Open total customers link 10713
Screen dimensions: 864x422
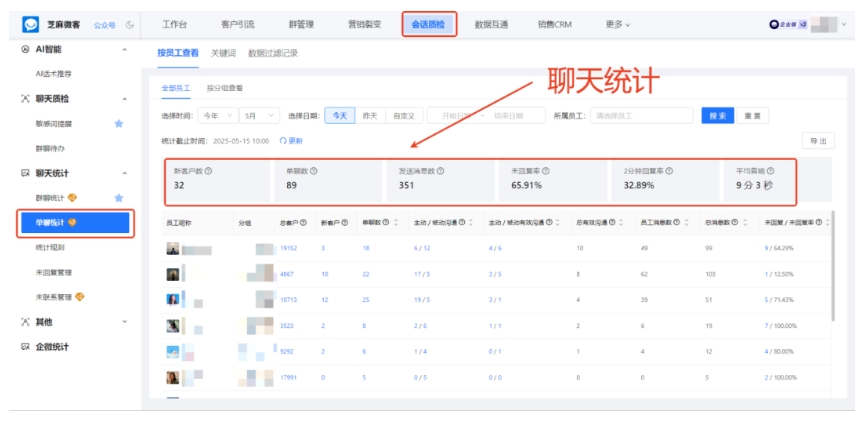click(289, 300)
